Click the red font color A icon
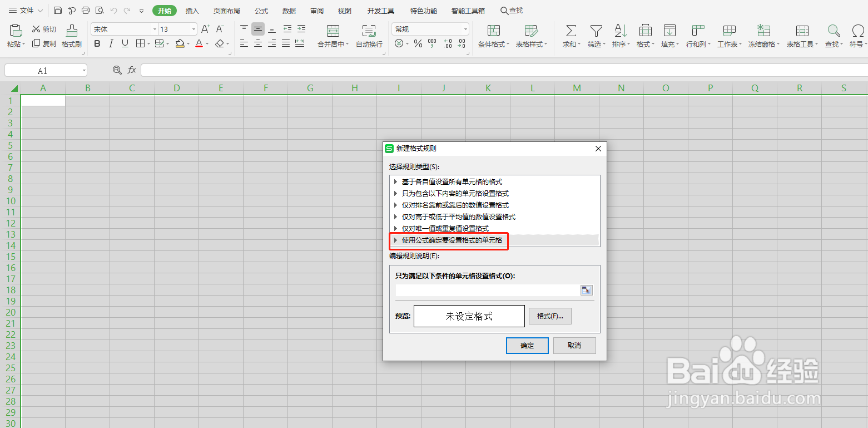Screen dimensions: 868x428 pos(199,43)
